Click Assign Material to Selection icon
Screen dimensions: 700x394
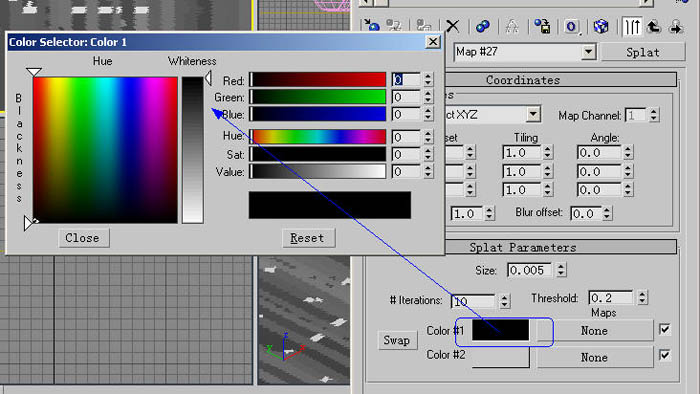423,26
